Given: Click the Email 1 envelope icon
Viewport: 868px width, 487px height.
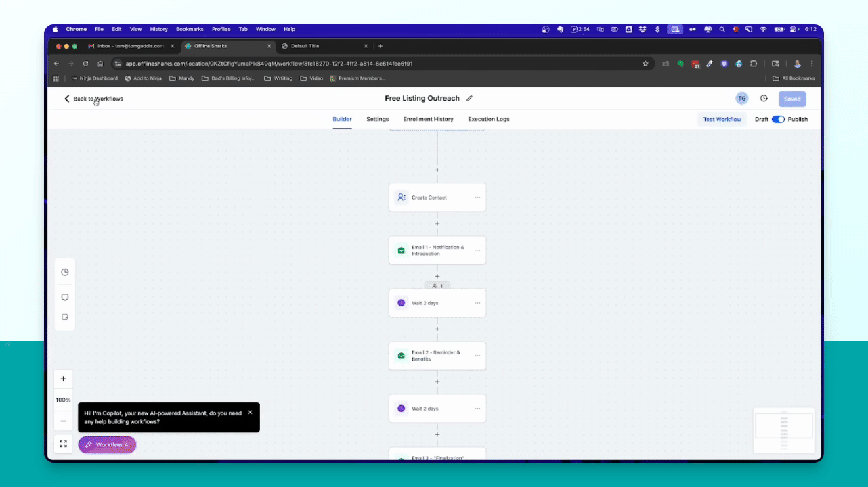Looking at the screenshot, I should [402, 250].
